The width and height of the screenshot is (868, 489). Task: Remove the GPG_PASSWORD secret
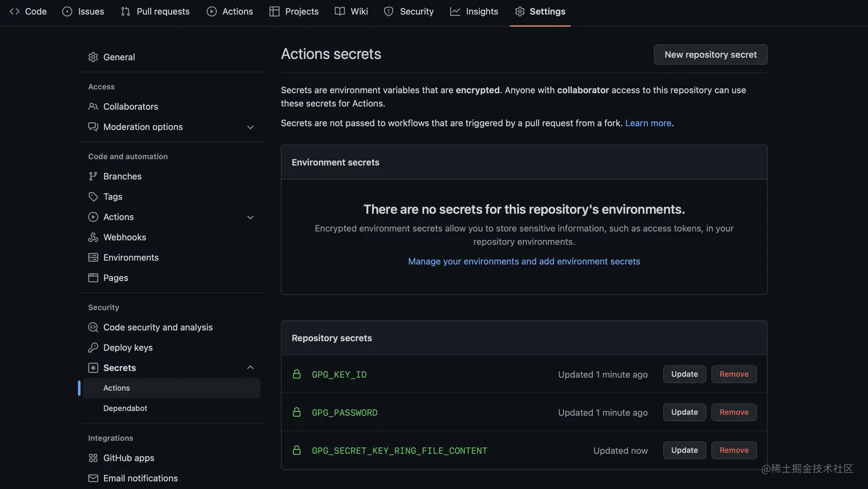click(734, 412)
